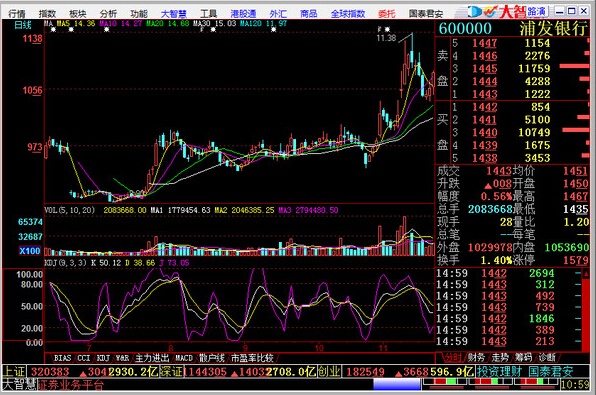Click the blue progress bar in status bar
Viewport: 596px width, 395px height.
coord(396,384)
